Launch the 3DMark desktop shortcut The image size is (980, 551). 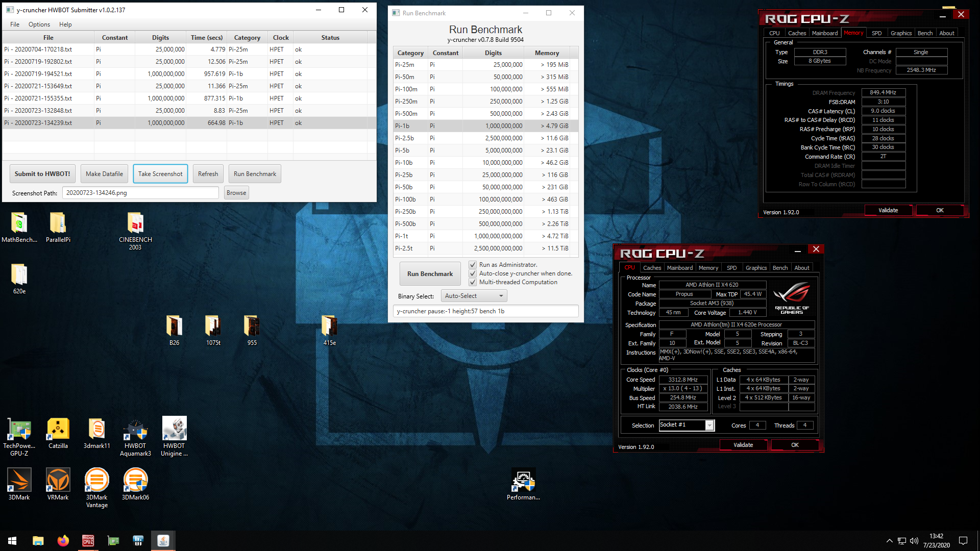click(x=19, y=485)
